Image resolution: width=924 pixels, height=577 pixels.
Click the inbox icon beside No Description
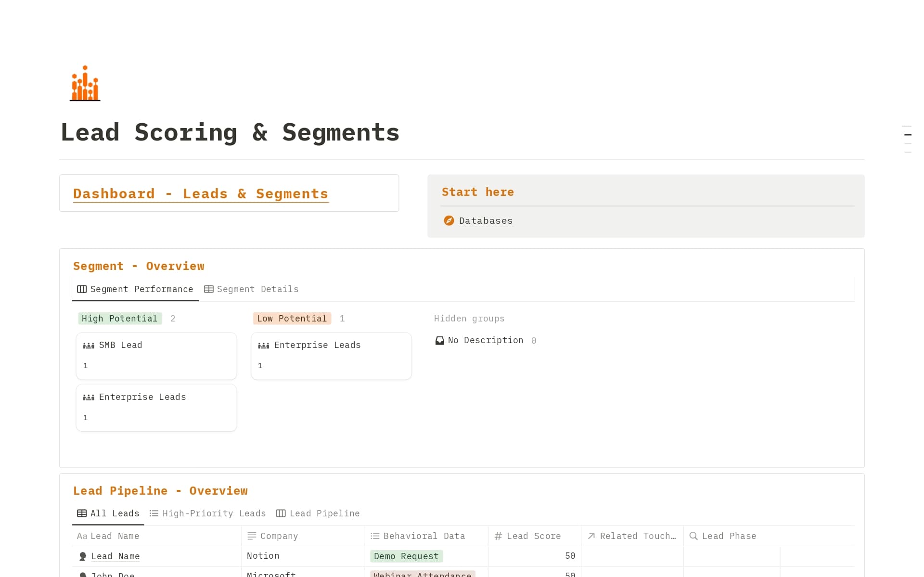440,341
